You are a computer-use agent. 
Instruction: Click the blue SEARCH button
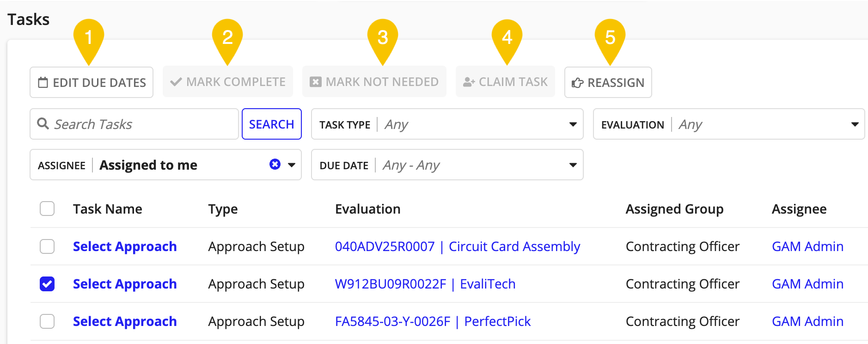272,124
